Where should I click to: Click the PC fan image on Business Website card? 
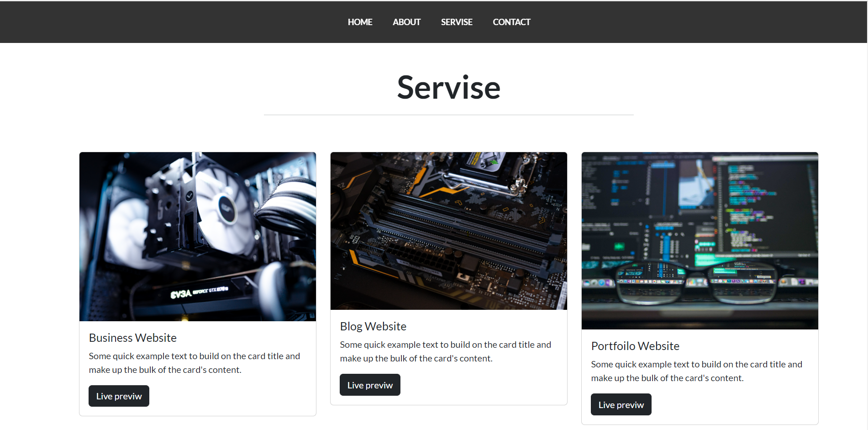point(197,237)
